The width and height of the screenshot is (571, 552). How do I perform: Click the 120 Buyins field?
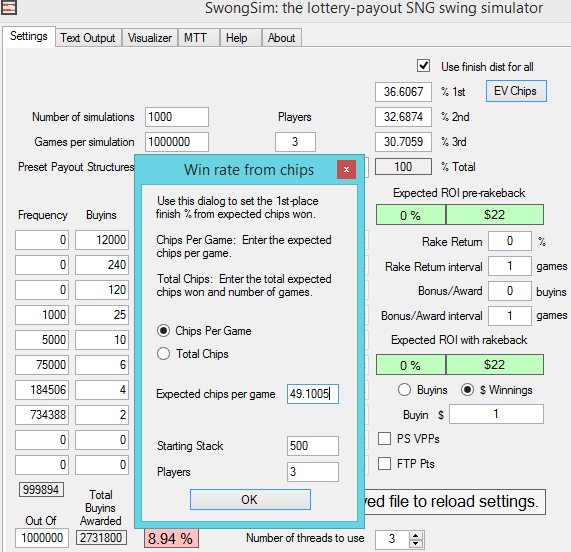pyautogui.click(x=102, y=290)
